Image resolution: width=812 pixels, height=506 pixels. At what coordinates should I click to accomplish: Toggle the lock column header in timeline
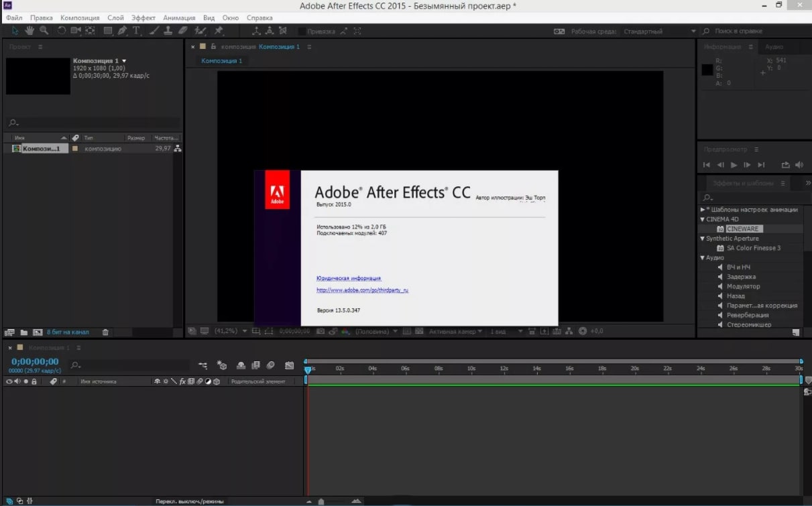point(34,381)
